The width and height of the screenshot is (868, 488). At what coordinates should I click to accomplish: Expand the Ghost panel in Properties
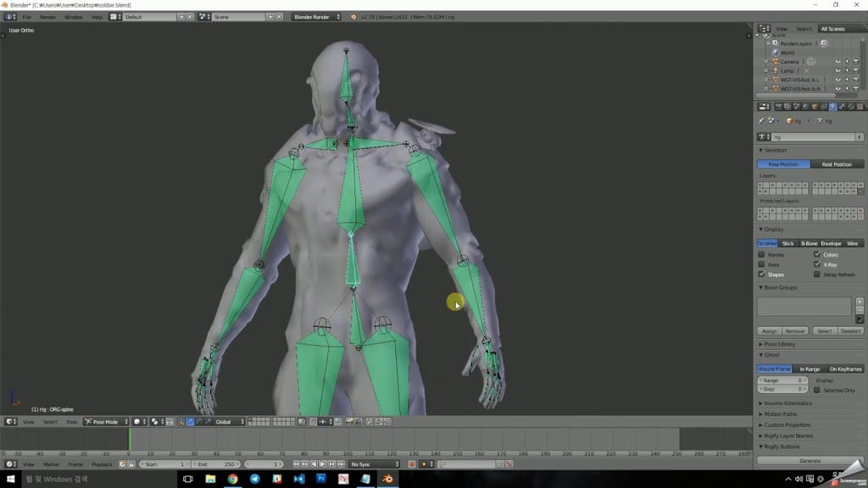coord(771,355)
